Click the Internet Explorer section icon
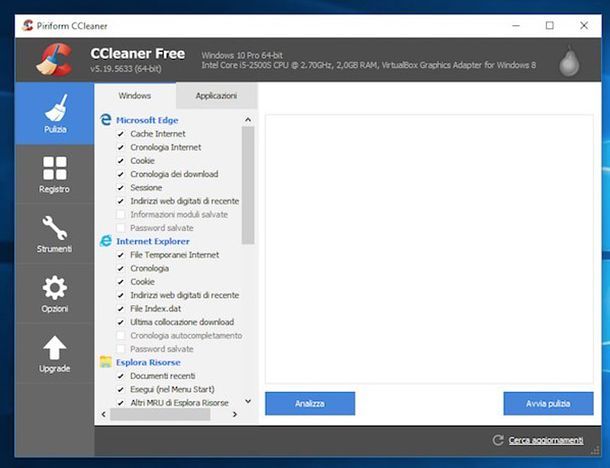Viewport: 610px width, 468px height. pyautogui.click(x=105, y=241)
